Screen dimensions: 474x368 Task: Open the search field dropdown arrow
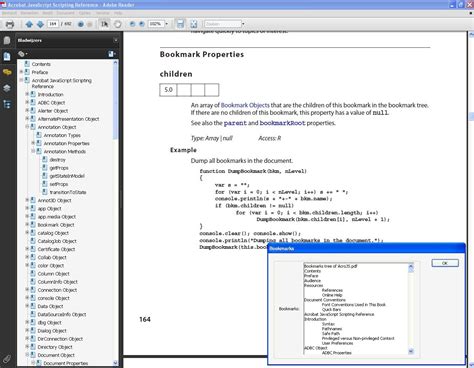(243, 24)
